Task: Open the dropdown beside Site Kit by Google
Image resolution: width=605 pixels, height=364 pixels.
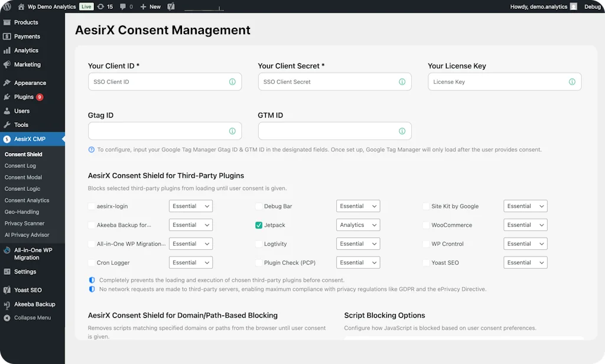Action: click(525, 206)
